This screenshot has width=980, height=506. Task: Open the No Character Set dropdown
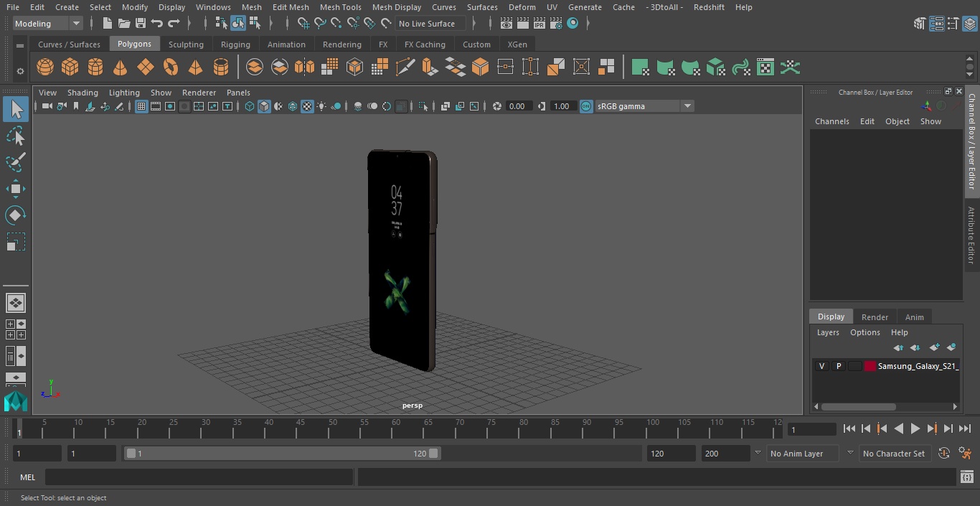894,454
